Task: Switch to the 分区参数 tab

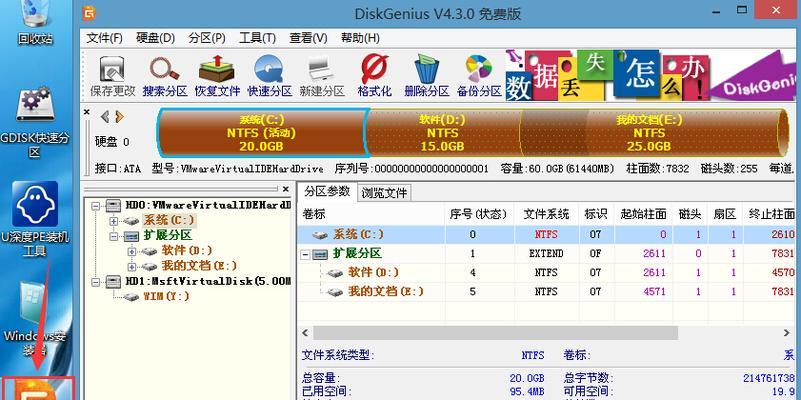Action: click(x=327, y=192)
